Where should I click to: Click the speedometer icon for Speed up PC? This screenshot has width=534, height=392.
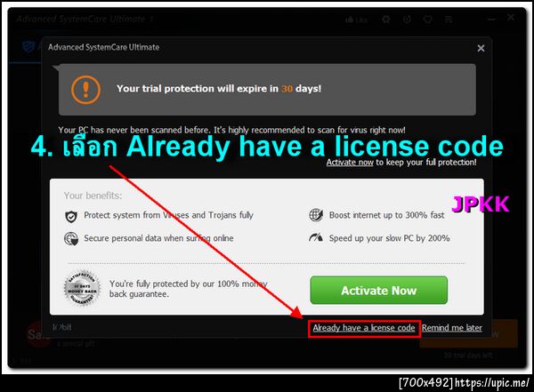(316, 236)
